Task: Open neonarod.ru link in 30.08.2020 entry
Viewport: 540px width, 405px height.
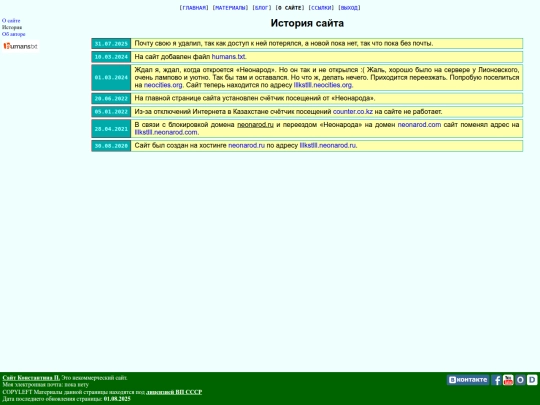Action: (x=247, y=145)
